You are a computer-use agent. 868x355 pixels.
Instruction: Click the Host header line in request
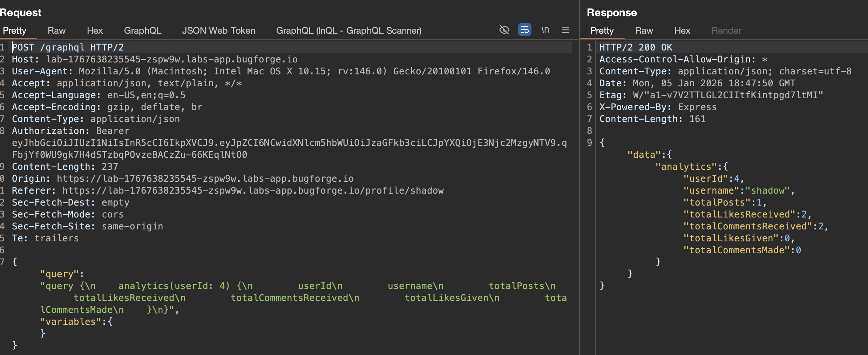154,60
